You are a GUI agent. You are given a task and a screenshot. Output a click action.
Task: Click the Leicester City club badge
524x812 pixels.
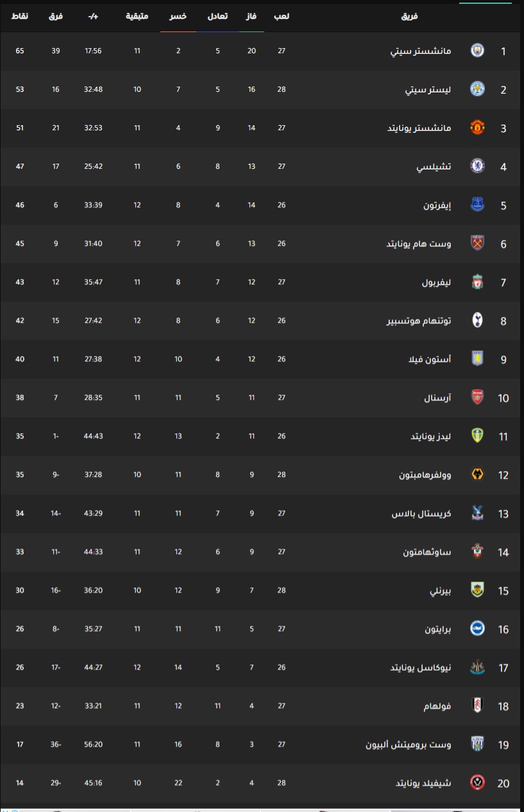pyautogui.click(x=477, y=89)
